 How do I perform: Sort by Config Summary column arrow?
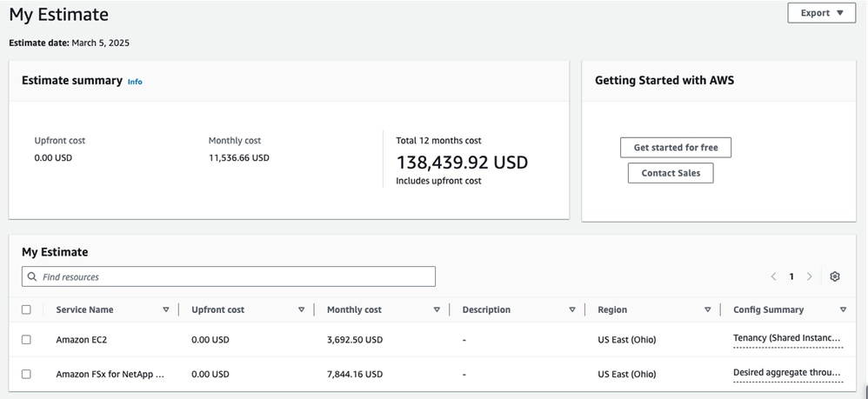click(x=843, y=309)
